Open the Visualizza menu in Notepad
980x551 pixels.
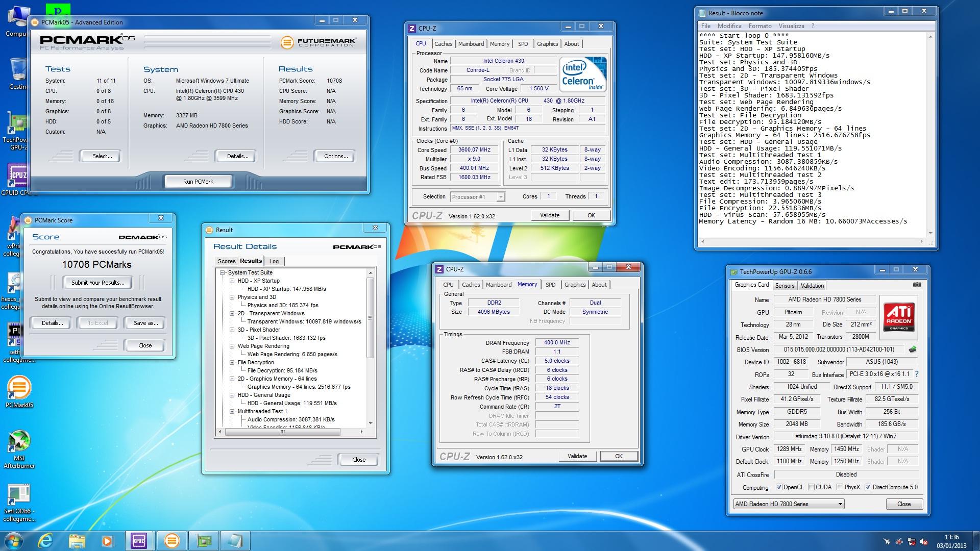791,26
